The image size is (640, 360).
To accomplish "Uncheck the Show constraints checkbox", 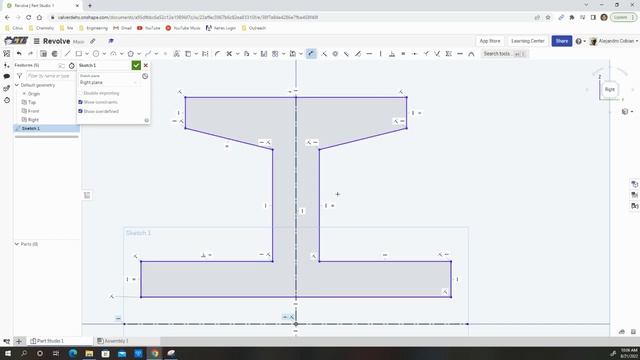I will (80, 102).
